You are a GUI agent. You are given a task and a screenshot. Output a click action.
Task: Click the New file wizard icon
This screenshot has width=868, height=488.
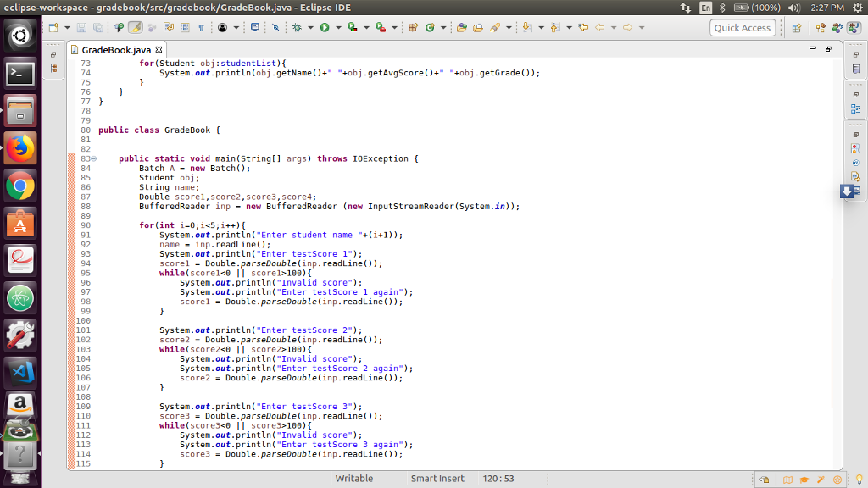click(x=53, y=28)
